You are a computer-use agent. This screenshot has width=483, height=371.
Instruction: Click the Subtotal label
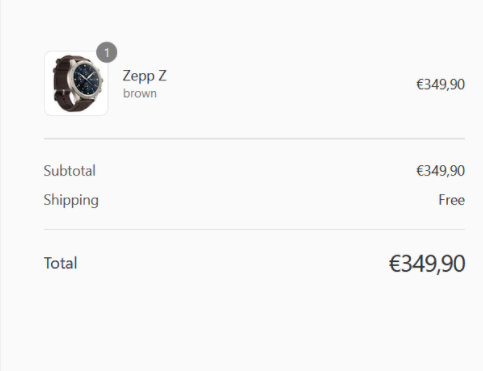[x=70, y=171]
